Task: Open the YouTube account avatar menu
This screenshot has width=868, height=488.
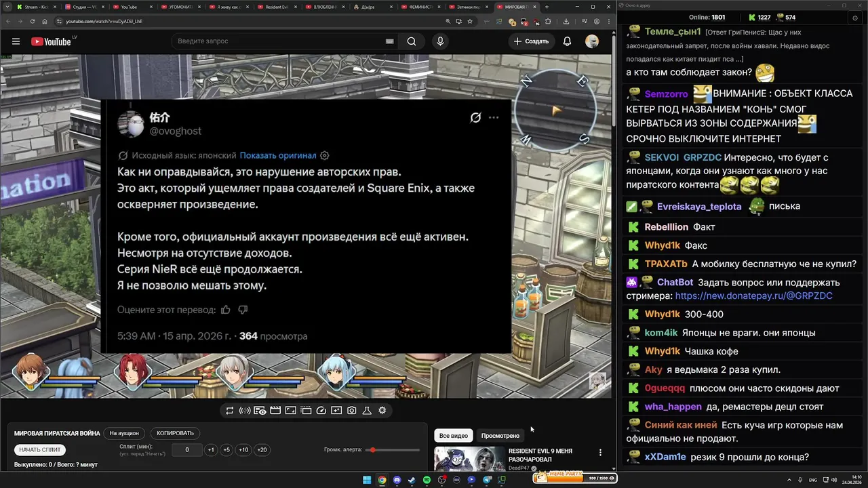Action: click(592, 41)
